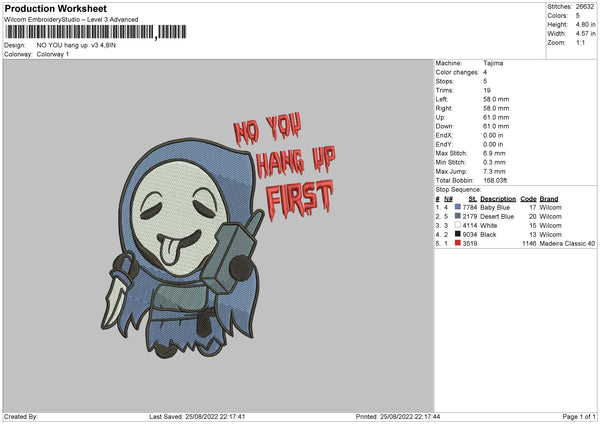Select the Stops label
Screen dimensions: 600x424
(444, 81)
